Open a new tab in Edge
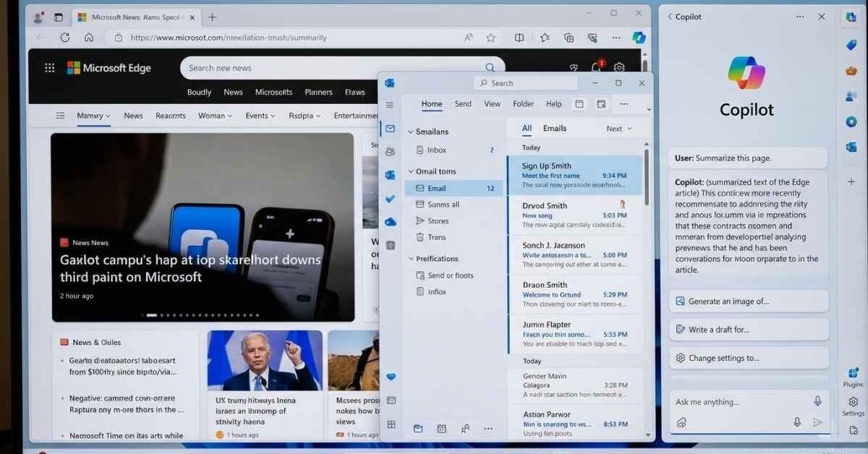 [x=212, y=17]
